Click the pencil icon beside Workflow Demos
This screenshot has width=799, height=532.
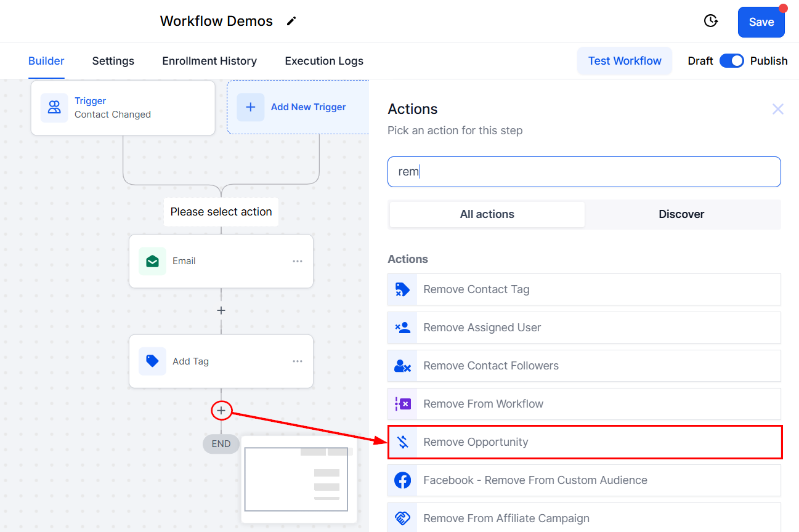coord(291,22)
